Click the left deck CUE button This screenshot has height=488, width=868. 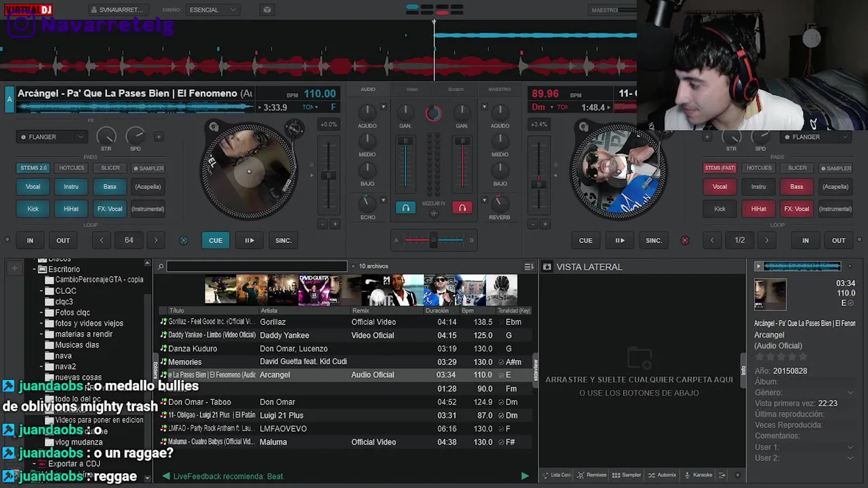(x=215, y=240)
